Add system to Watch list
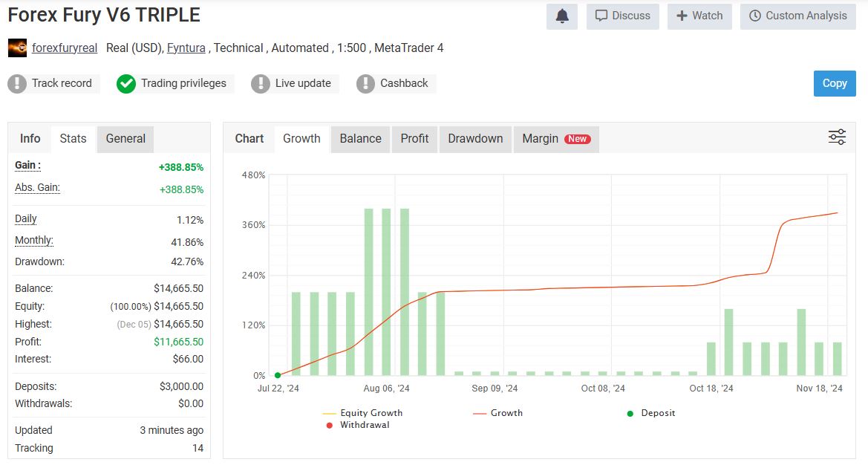868x468 pixels. [x=699, y=16]
